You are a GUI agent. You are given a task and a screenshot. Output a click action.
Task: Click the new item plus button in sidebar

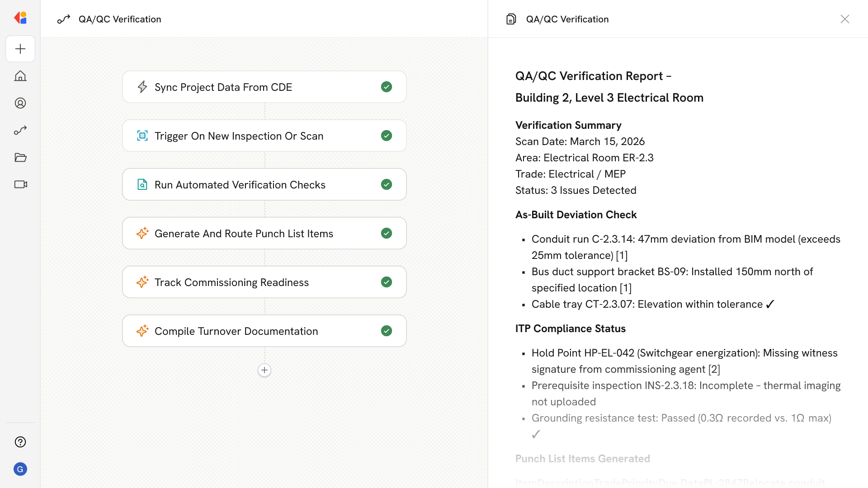click(20, 49)
